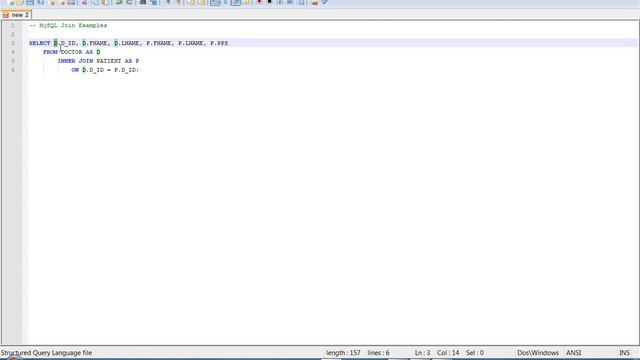The height and width of the screenshot is (360, 640).
Task: Click line number 4 in margin
Action: point(13,52)
